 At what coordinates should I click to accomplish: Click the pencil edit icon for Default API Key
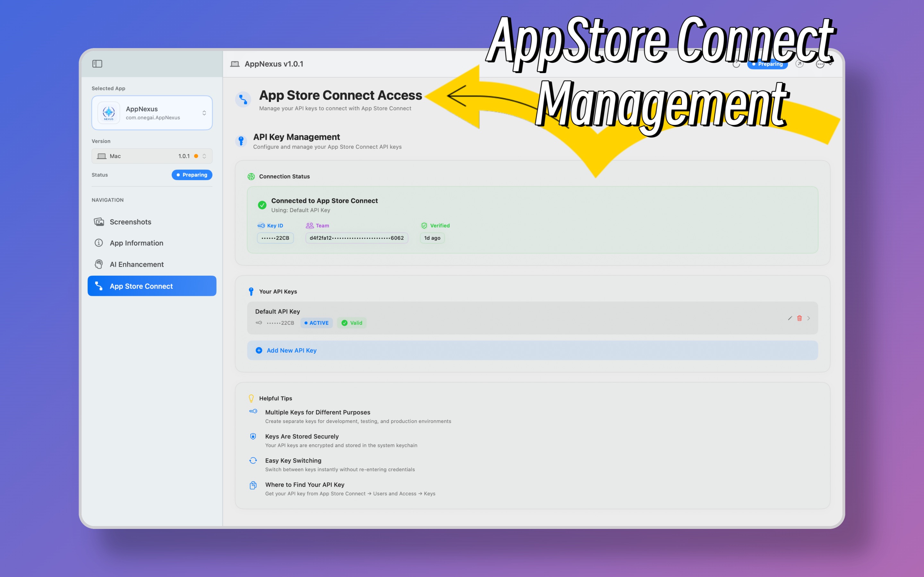coord(790,318)
